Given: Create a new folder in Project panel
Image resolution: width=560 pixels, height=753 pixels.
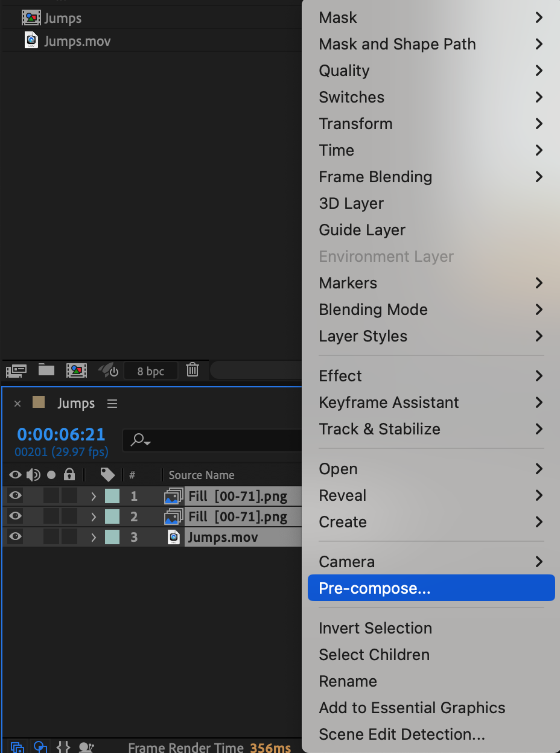Looking at the screenshot, I should (46, 370).
